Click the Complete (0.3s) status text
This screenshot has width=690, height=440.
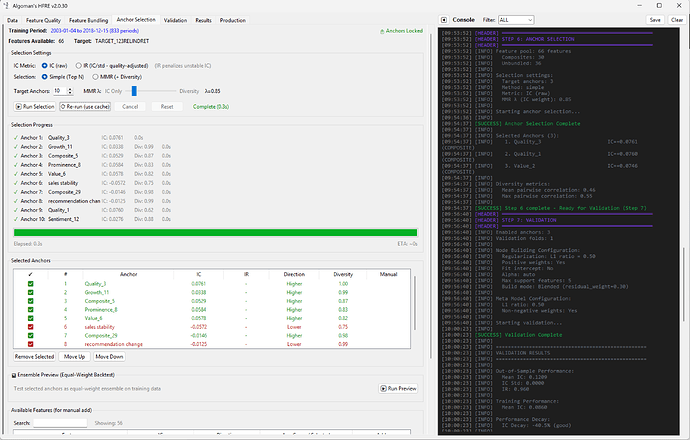[x=211, y=106]
